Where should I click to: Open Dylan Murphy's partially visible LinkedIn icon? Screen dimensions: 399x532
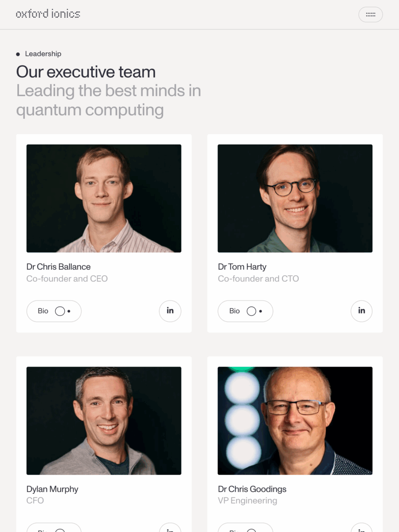pos(170,528)
